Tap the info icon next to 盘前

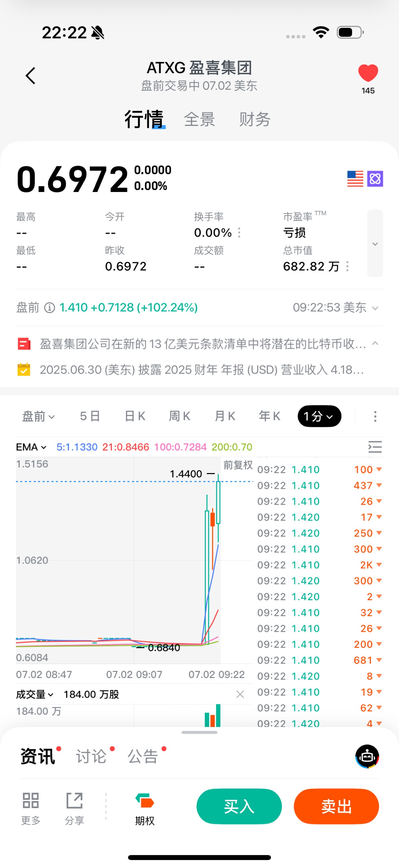(50, 307)
